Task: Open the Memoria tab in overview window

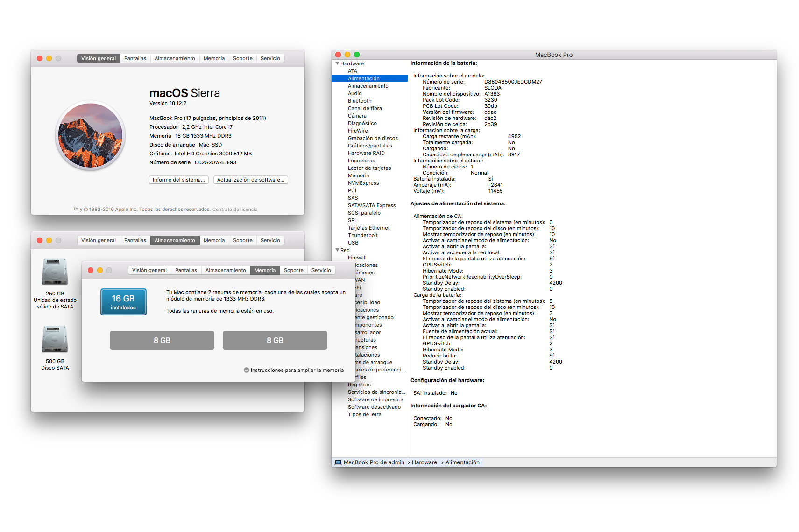Action: tap(214, 58)
